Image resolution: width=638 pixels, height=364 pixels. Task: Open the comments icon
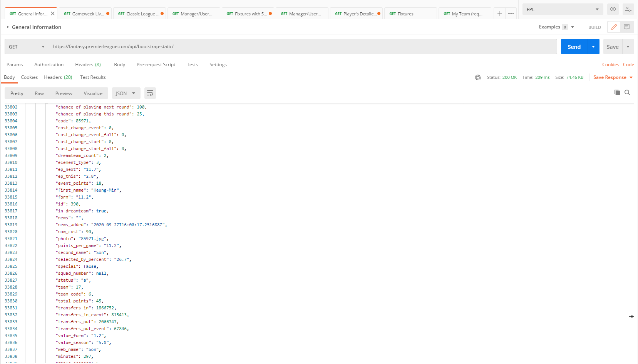627,27
